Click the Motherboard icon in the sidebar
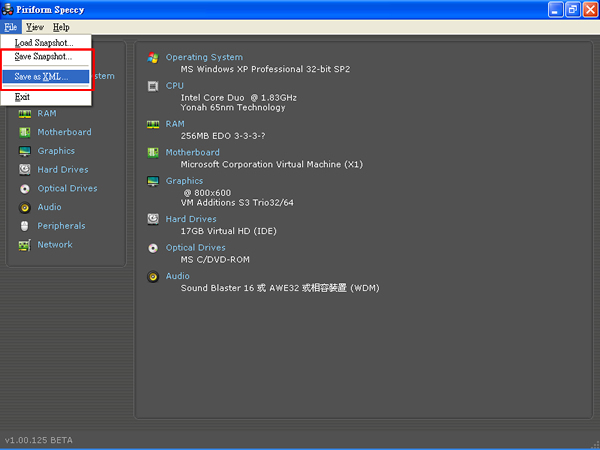 click(25, 132)
